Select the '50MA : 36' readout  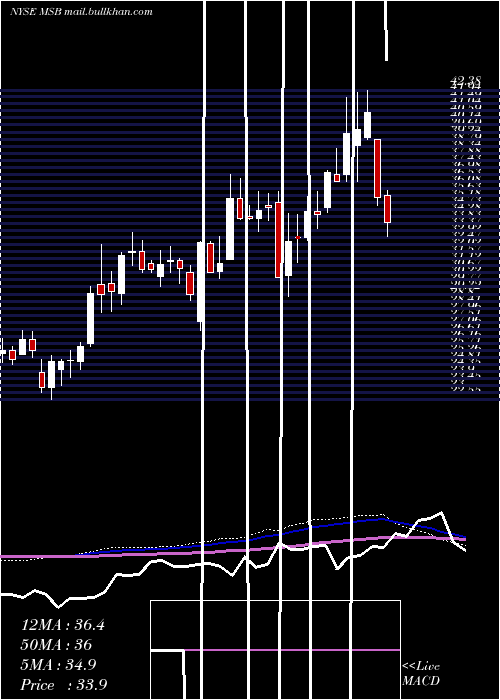[x=56, y=645]
